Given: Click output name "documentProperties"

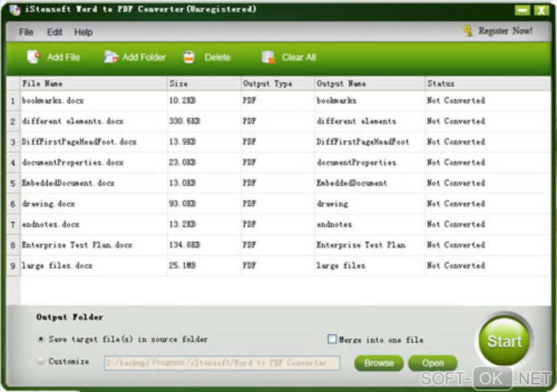Looking at the screenshot, I should tap(356, 163).
